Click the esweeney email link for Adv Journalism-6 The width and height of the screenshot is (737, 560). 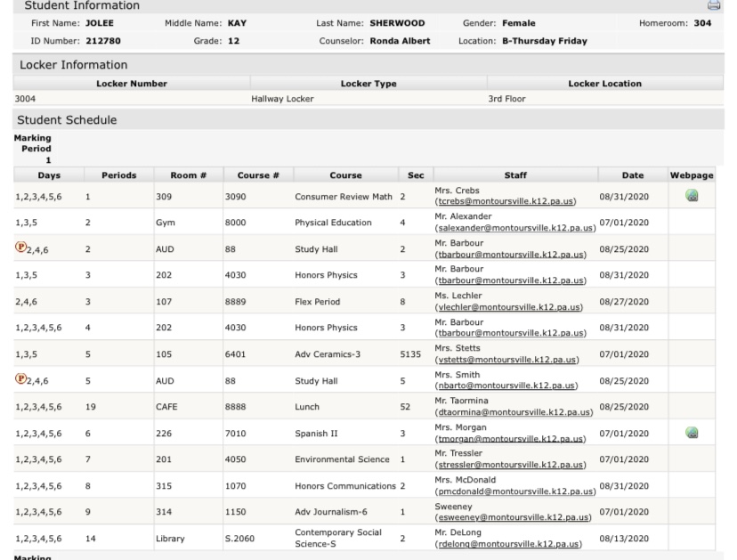pyautogui.click(x=512, y=518)
